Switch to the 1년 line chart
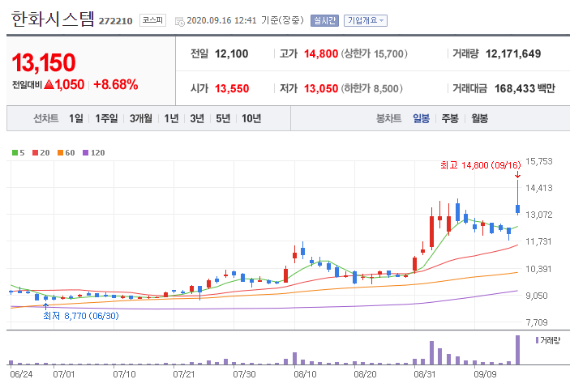Viewport: 570px width, 392px height. coord(171,118)
